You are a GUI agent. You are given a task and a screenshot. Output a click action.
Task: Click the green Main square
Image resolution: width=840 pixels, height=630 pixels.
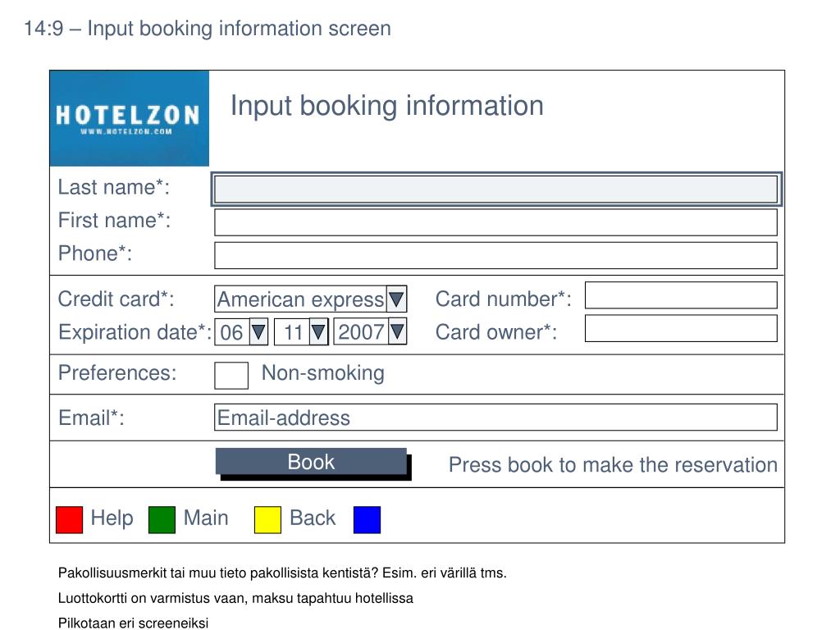pos(162,519)
